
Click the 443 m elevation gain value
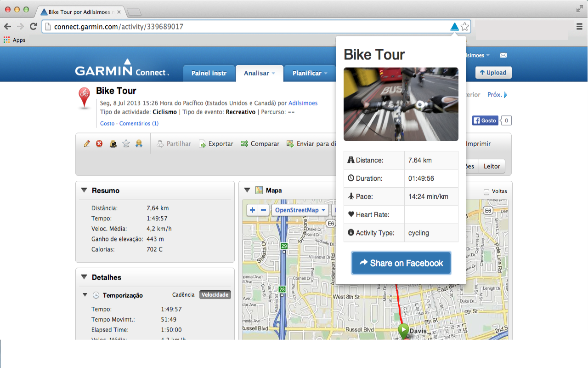(155, 239)
